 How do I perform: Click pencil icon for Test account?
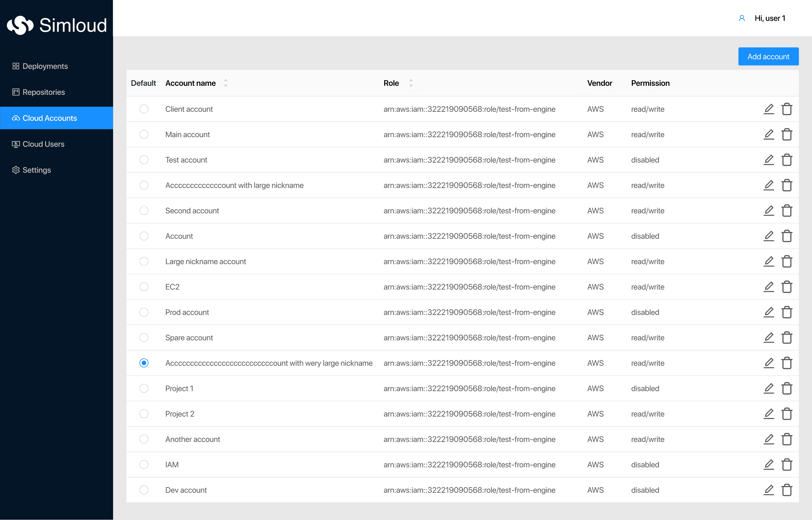point(768,160)
